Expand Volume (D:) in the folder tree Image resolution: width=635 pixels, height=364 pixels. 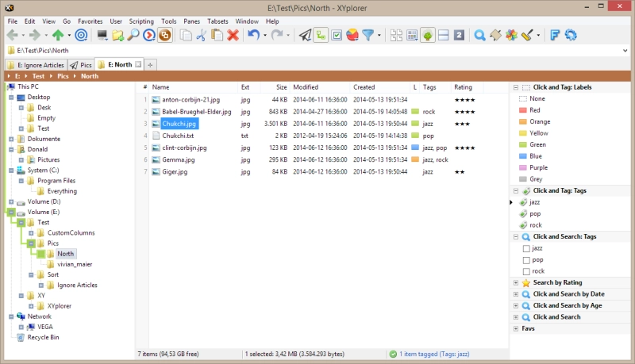click(11, 201)
